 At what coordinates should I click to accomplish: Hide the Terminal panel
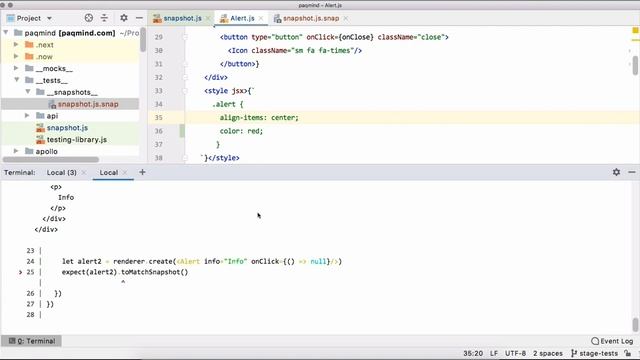tap(632, 172)
